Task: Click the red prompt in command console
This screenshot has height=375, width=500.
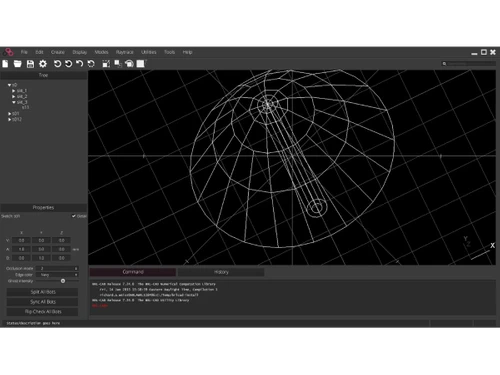Action: (100, 306)
